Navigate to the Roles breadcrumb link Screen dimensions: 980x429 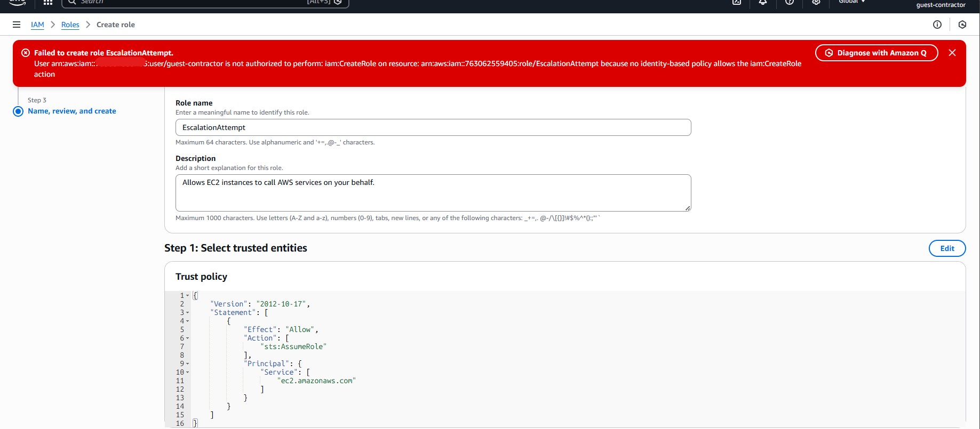pyautogui.click(x=70, y=25)
